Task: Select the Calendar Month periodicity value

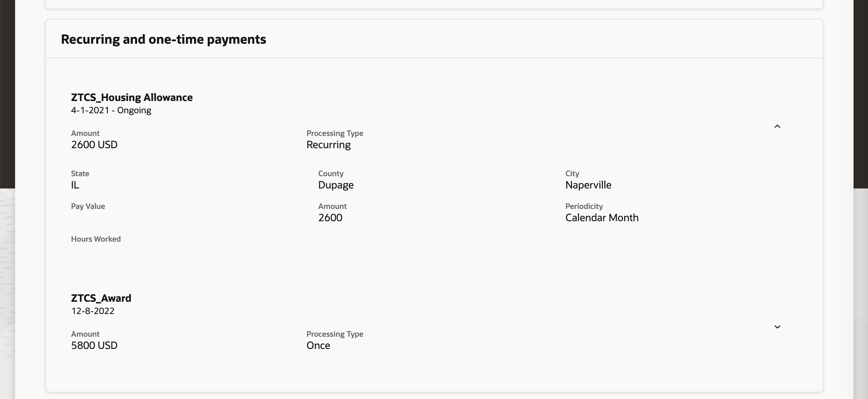Action: (601, 217)
